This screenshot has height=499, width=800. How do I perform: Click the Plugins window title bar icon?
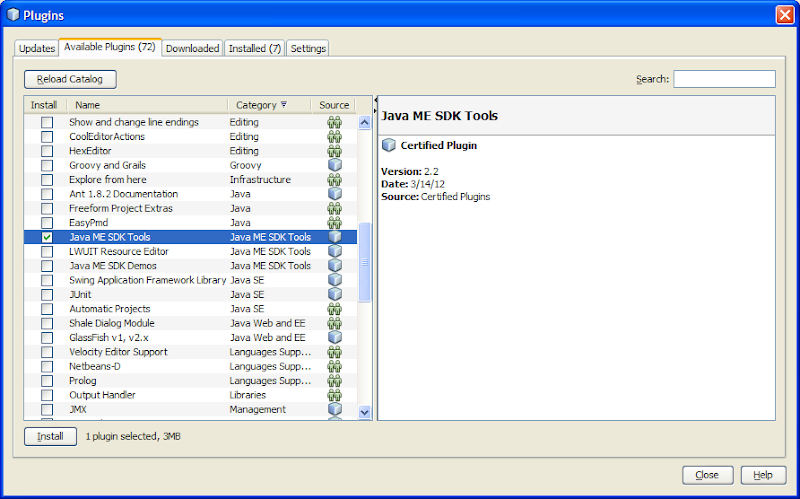pos(13,15)
